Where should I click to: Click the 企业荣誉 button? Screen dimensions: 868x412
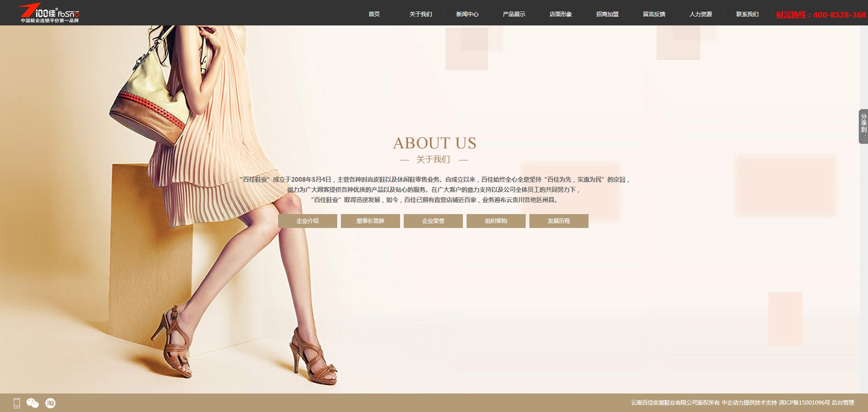click(433, 221)
